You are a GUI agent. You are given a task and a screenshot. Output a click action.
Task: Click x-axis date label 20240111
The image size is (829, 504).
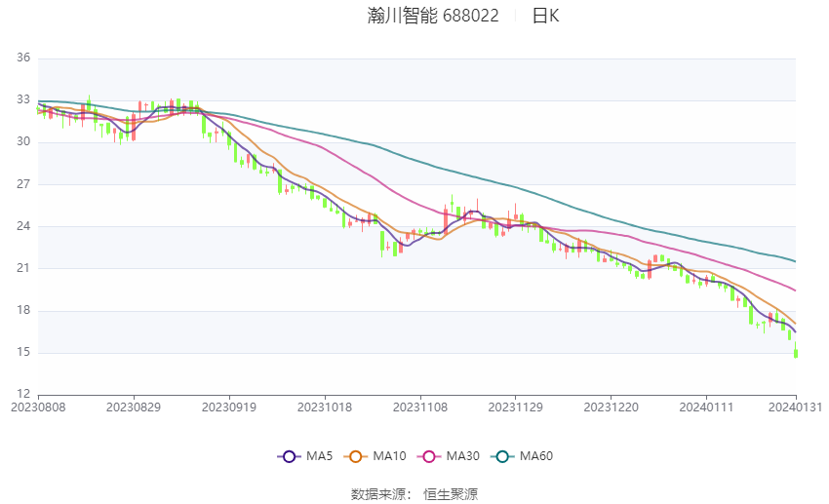[706, 407]
